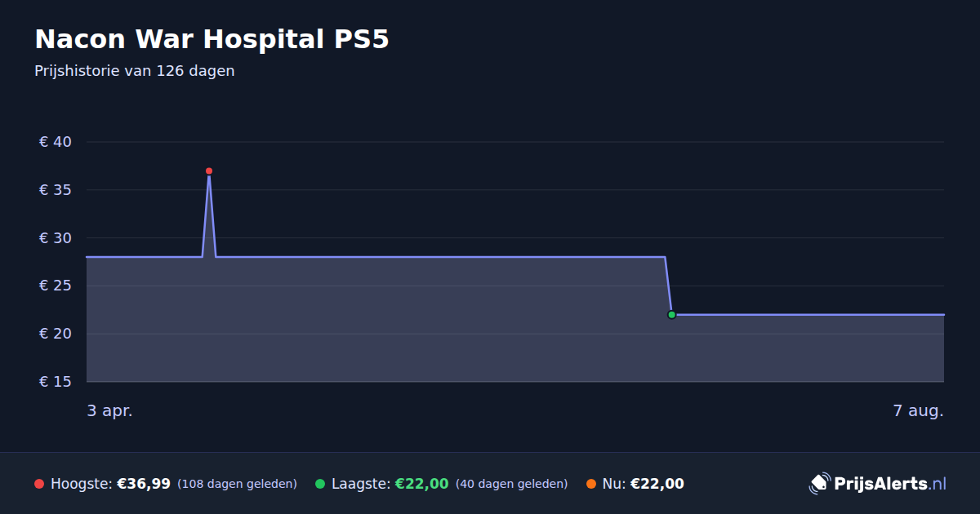Click the € 35 axis label
The image size is (980, 514).
[x=56, y=190]
